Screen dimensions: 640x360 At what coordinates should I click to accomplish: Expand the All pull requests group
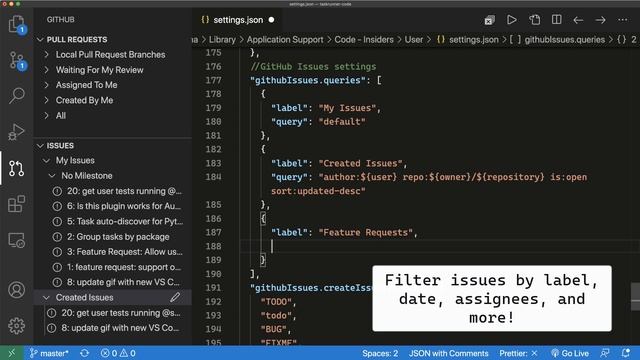coord(47,116)
